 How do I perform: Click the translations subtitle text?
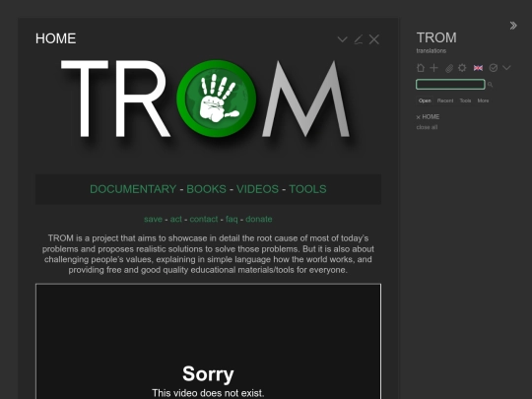[432, 51]
